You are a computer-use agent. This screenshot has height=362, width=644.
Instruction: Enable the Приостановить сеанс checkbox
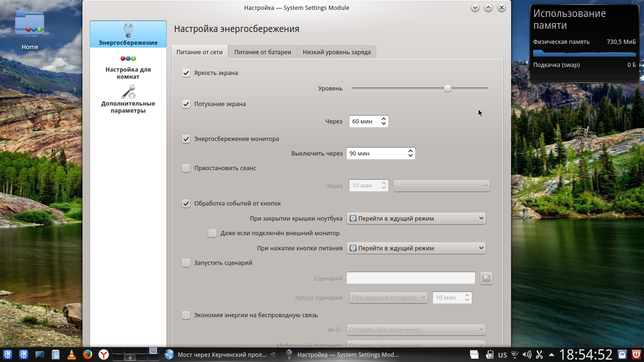(x=186, y=168)
